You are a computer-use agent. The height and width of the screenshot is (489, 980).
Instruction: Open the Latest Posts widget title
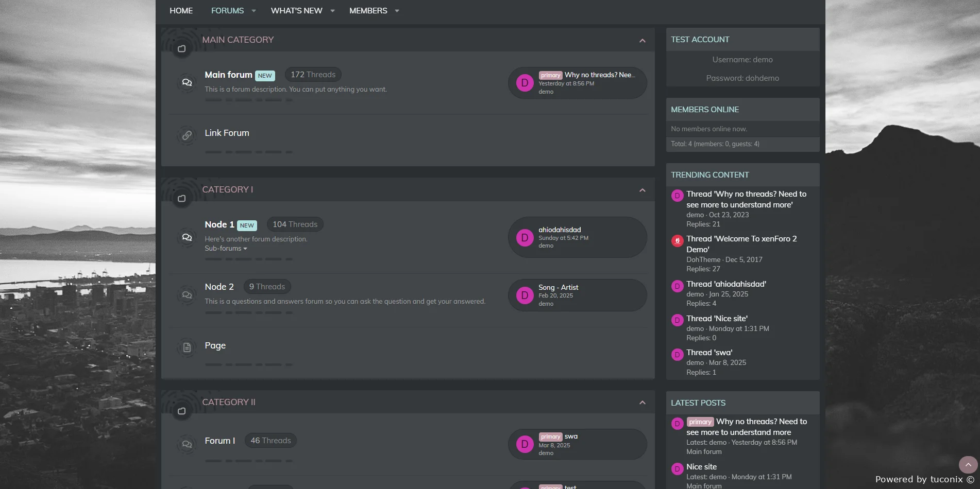tap(698, 403)
